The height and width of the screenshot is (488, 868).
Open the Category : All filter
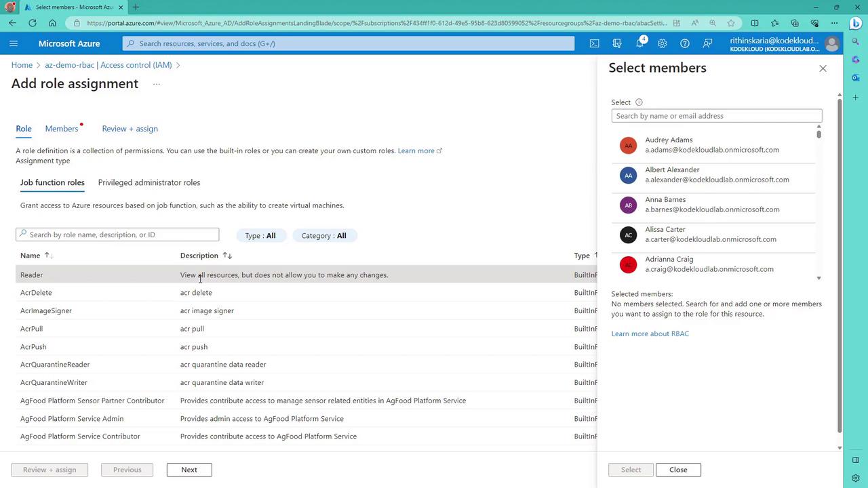pyautogui.click(x=323, y=235)
